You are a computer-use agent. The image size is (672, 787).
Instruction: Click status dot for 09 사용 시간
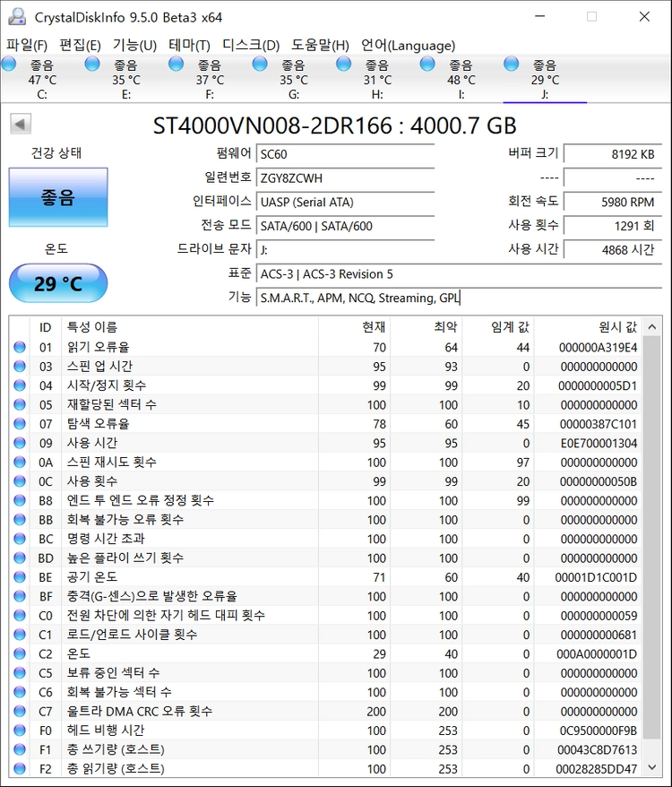pos(20,443)
